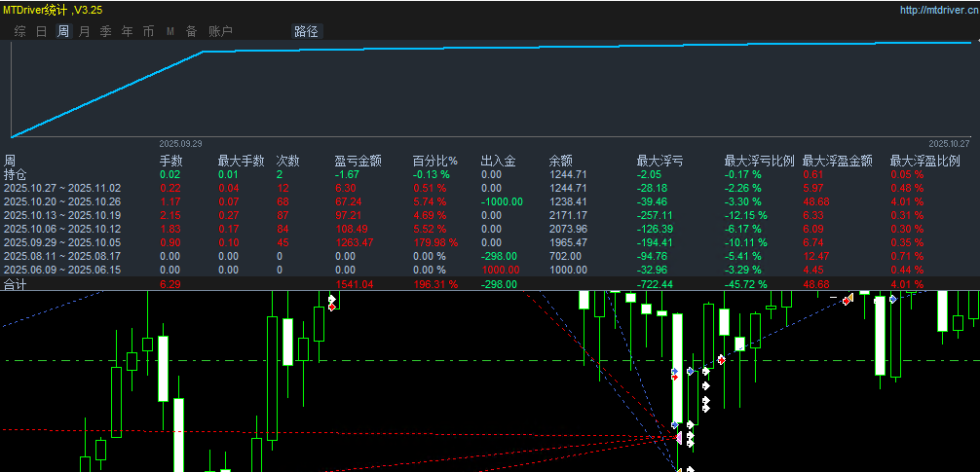Click the 97.21 profit value

[350, 215]
